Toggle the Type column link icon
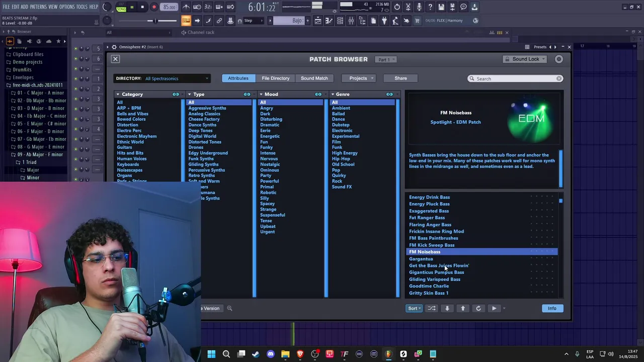The image size is (644, 362). point(247,94)
